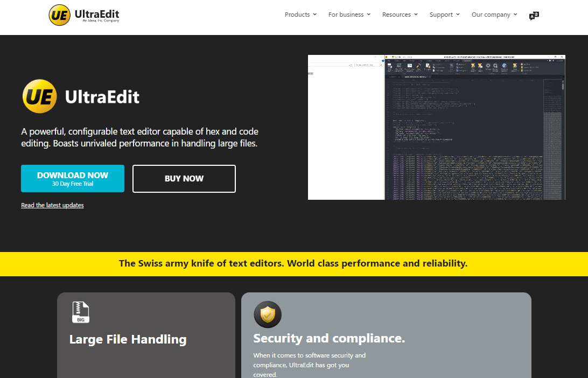588x378 pixels.
Task: Click the 'When it comes to software security' paragraph
Action: 310,365
